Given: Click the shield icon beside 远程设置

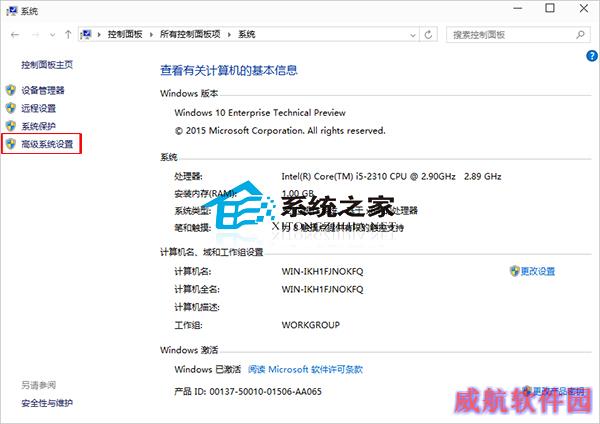Looking at the screenshot, I should [11, 108].
